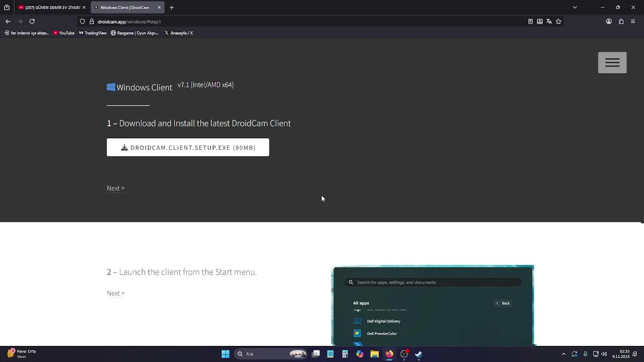Click Next link under step 1

pos(115,188)
